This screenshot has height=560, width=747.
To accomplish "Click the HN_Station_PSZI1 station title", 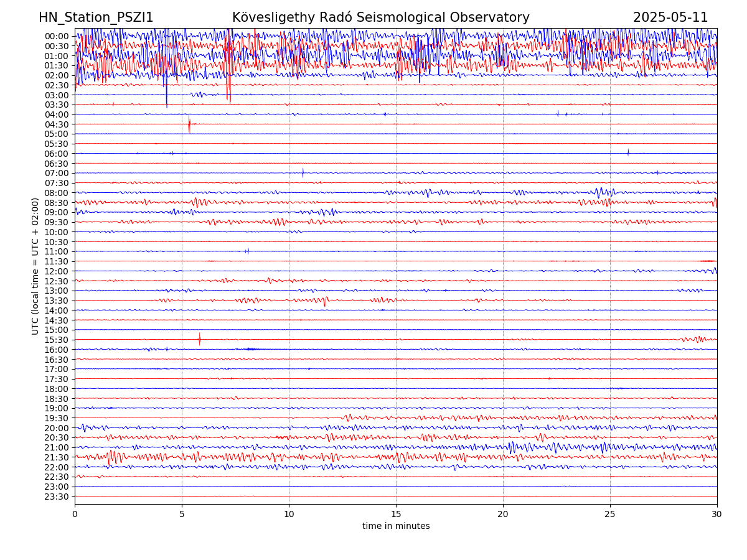I will (x=96, y=17).
